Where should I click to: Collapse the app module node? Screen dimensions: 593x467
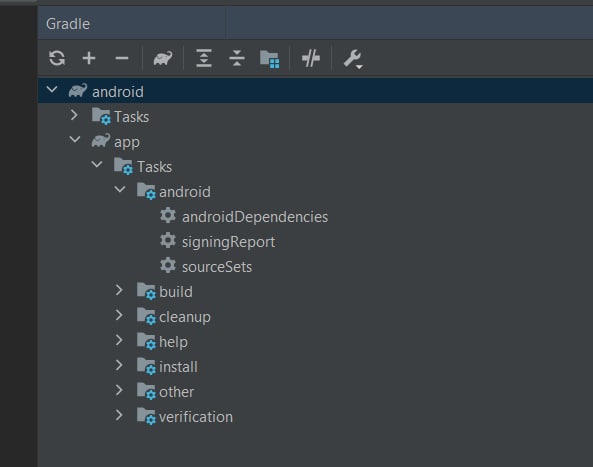pyautogui.click(x=75, y=140)
